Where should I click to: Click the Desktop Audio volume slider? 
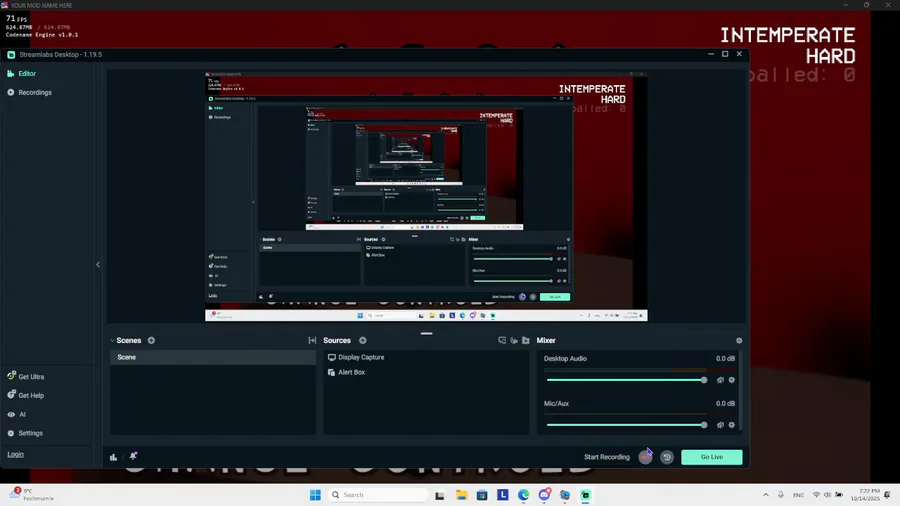click(626, 380)
